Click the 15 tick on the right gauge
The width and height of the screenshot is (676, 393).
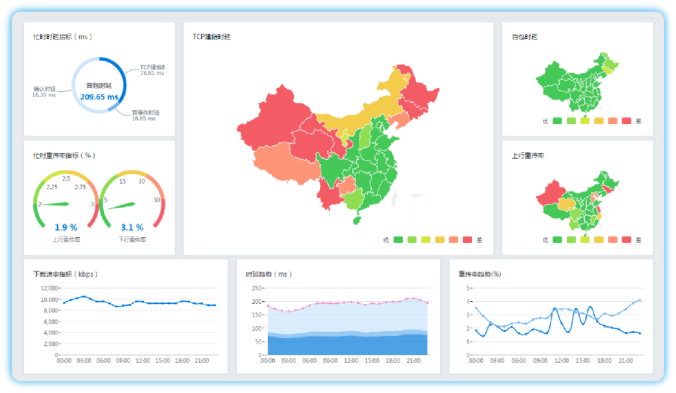[122, 181]
